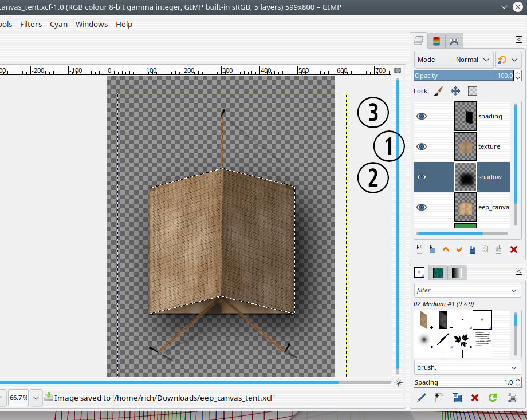Open the zoom percentage dropdown
The height and width of the screenshot is (420, 527).
click(x=36, y=397)
